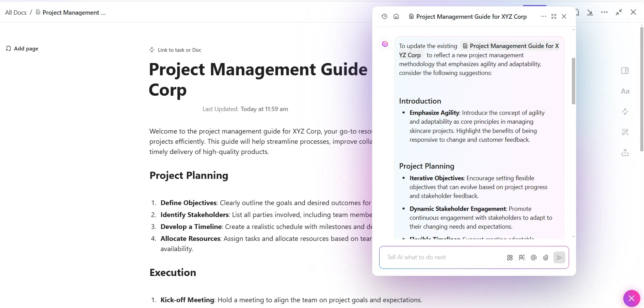Screen dimensions: 644x308
Task: Expand the AI panel to full screen
Action: point(554,16)
